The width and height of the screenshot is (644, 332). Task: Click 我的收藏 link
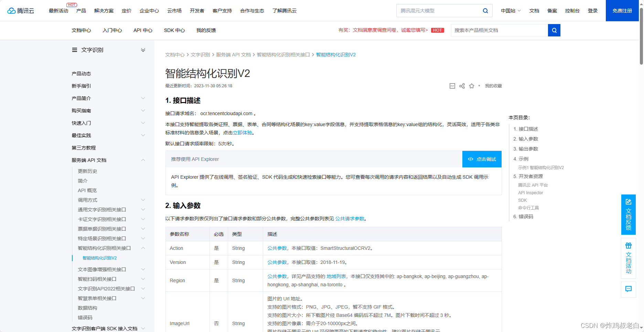coord(493,86)
